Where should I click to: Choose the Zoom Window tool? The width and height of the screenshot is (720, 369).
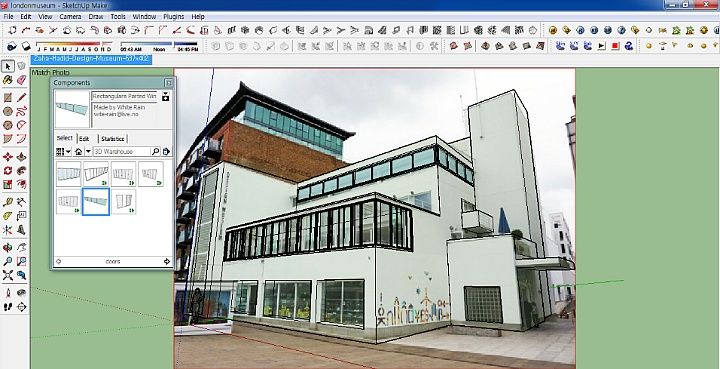[21, 262]
